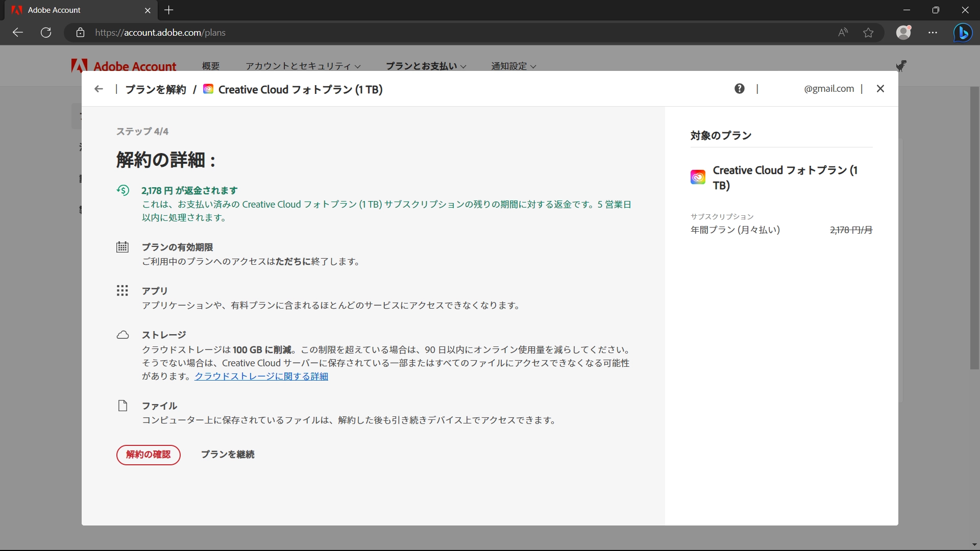The height and width of the screenshot is (551, 980).
Task: Click the calendar icon beside プランの有効期限
Action: (x=122, y=247)
